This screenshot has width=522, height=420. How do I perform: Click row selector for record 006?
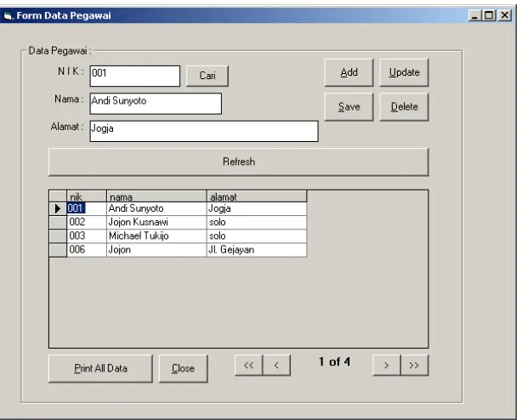tap(58, 250)
